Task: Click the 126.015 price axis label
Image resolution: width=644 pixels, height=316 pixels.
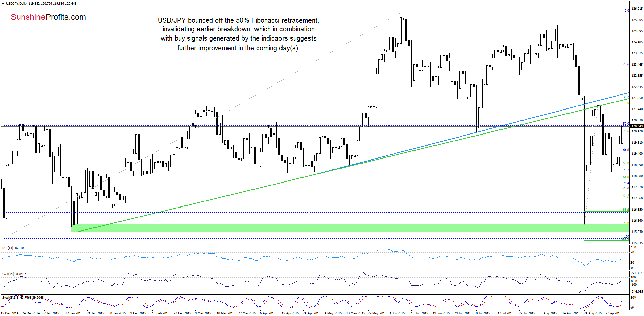Action: (637, 9)
